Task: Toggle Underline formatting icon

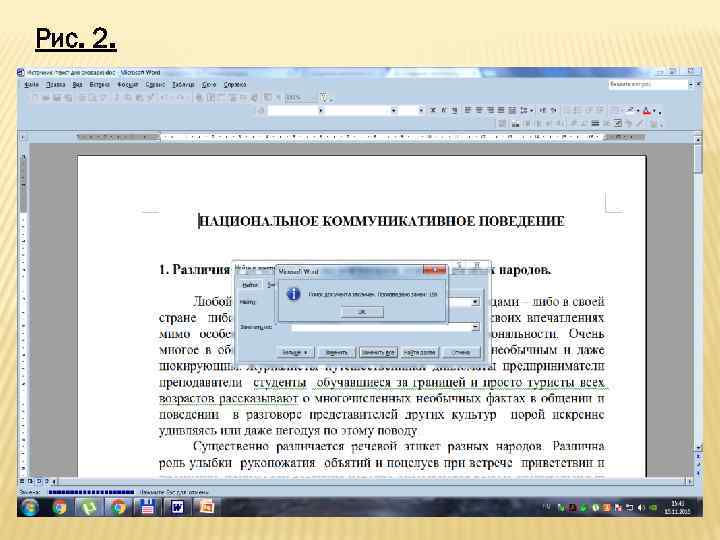Action: 455,110
